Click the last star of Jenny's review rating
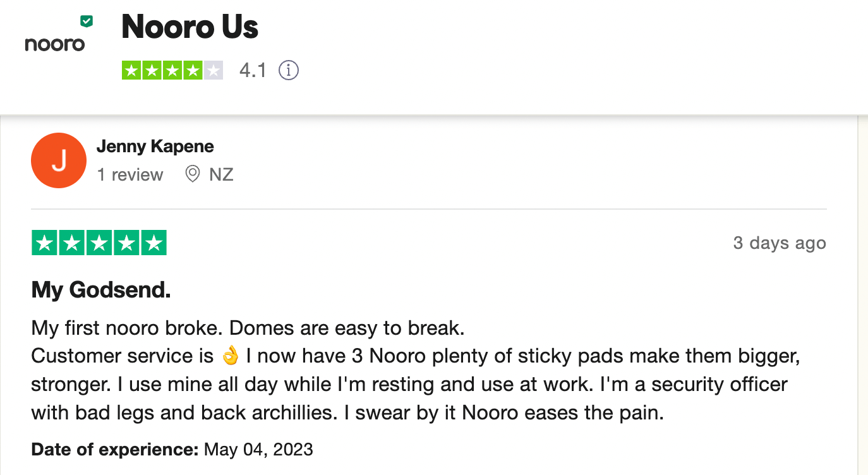Image resolution: width=868 pixels, height=475 pixels. [x=154, y=243]
